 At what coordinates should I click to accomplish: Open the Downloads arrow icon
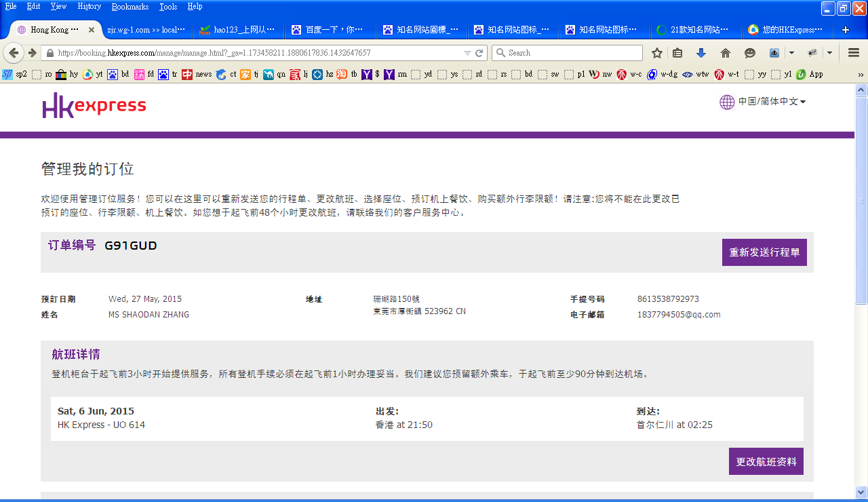point(701,53)
